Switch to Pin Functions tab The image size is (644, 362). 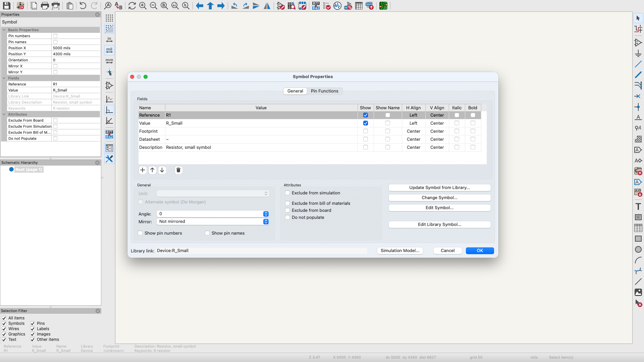[324, 91]
